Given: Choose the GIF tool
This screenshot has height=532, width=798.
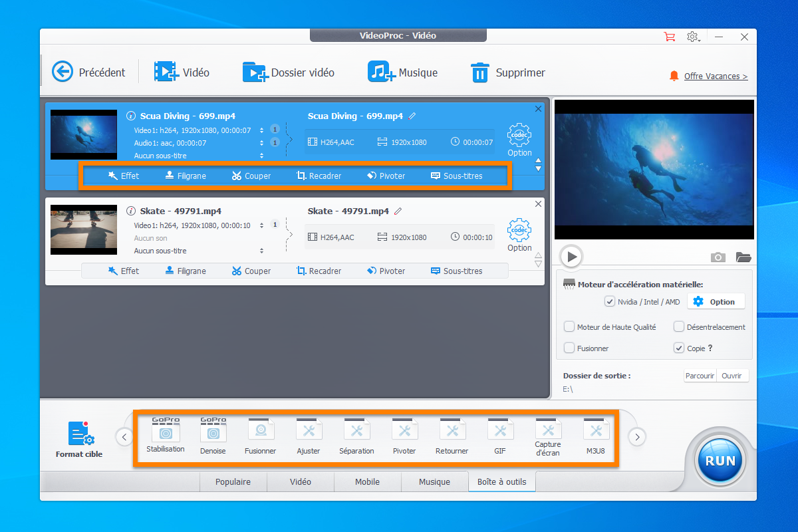Looking at the screenshot, I should point(500,436).
